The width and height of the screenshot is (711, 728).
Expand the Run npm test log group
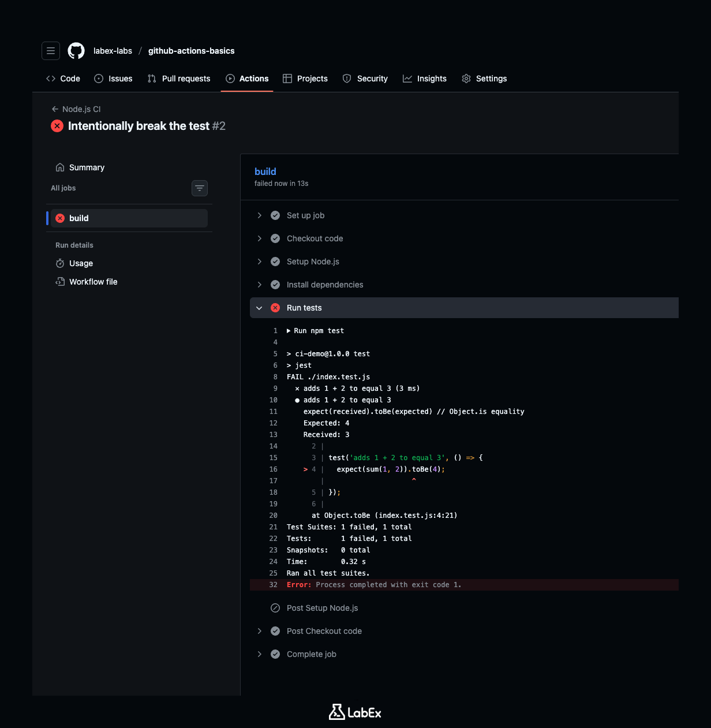pos(315,331)
